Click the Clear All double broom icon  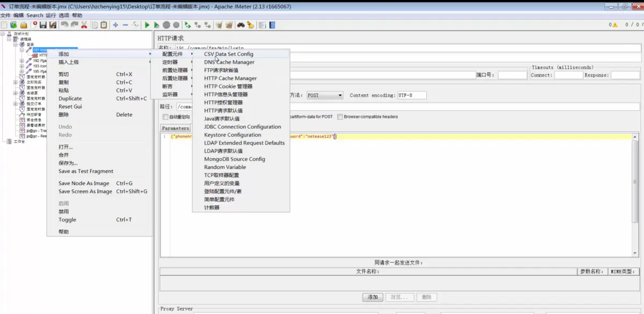[229, 25]
